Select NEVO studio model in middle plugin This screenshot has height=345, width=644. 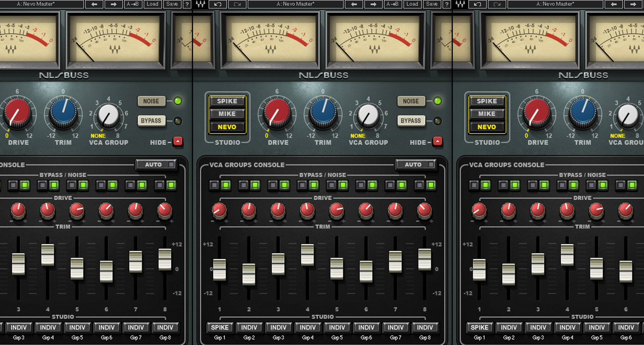coord(227,127)
